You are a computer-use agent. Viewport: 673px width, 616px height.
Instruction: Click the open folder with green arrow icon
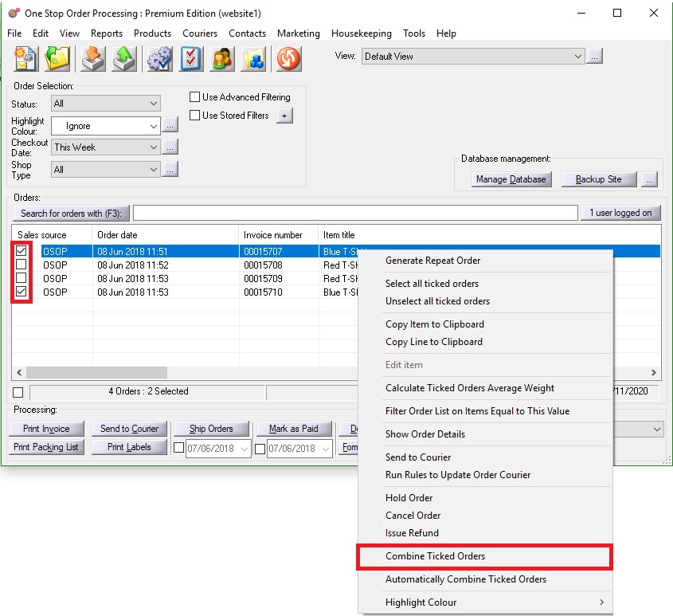pos(57,58)
